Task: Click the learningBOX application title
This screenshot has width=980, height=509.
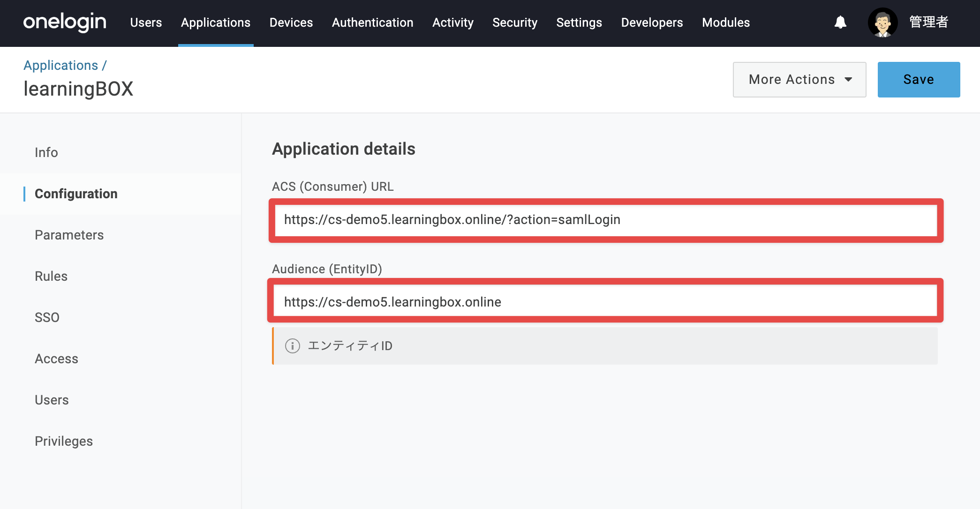Action: [78, 89]
